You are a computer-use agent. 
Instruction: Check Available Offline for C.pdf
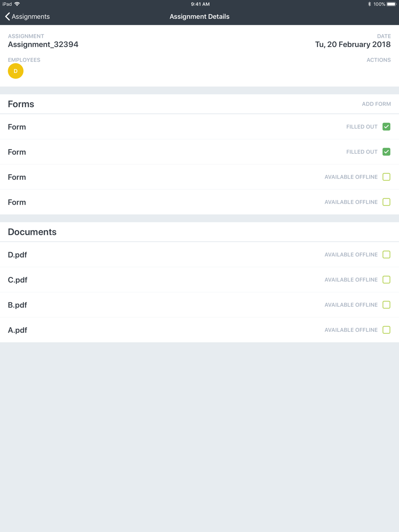(386, 280)
